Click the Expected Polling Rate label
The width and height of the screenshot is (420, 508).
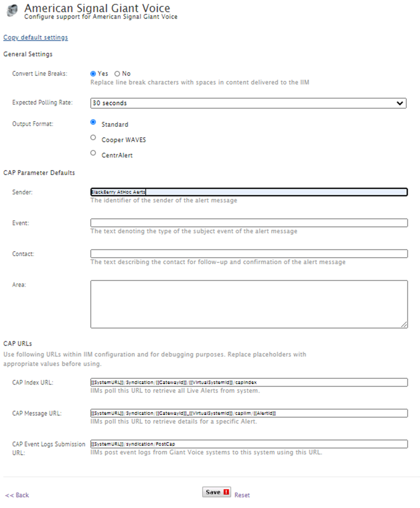coord(43,103)
